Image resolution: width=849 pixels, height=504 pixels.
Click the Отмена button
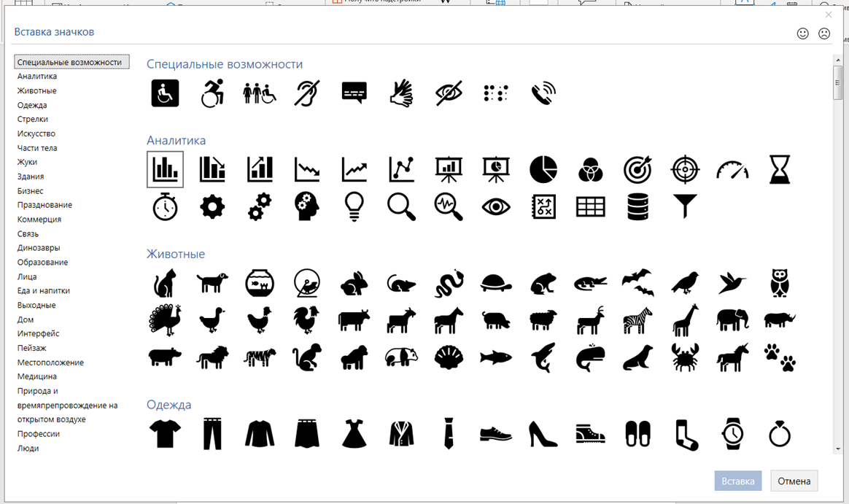click(x=794, y=481)
